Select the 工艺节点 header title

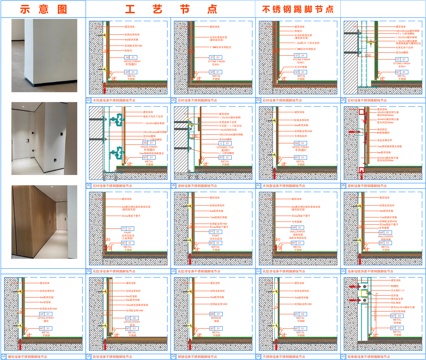pos(171,9)
